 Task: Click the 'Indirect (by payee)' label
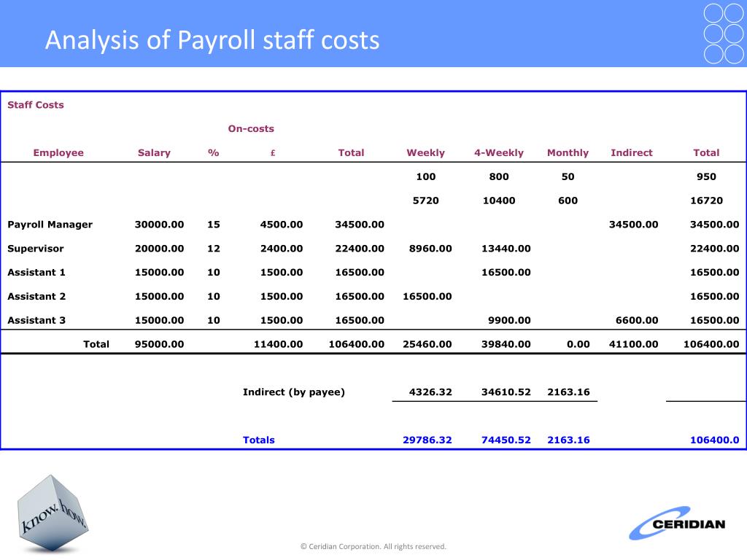tap(294, 392)
